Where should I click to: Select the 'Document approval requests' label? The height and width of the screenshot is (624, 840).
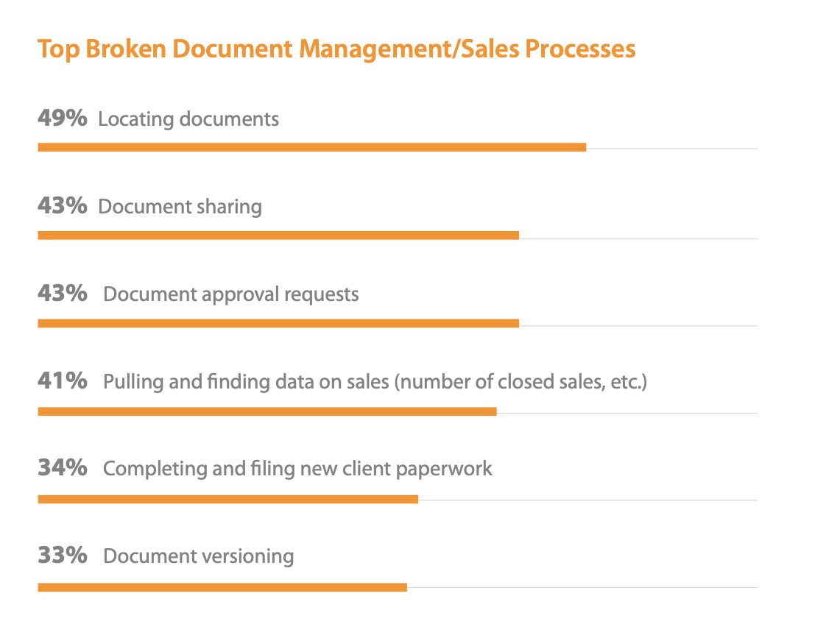231,294
